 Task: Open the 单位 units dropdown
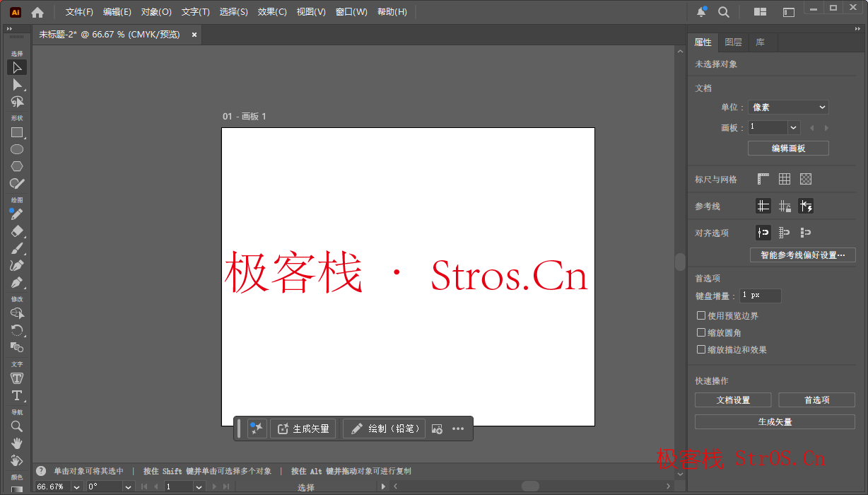click(788, 107)
